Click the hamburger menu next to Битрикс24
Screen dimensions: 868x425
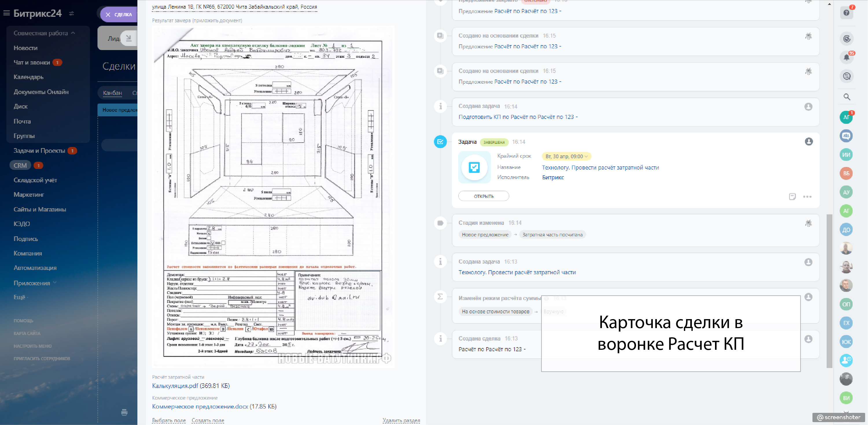click(6, 13)
